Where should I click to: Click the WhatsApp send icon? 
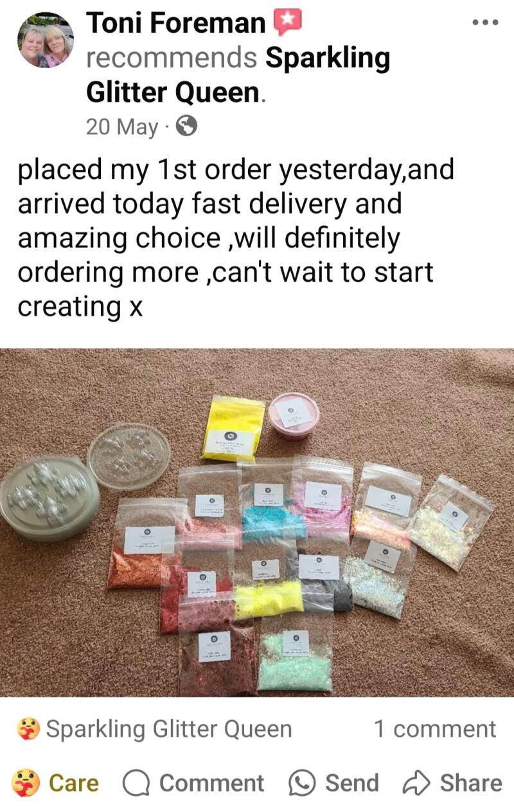click(302, 784)
